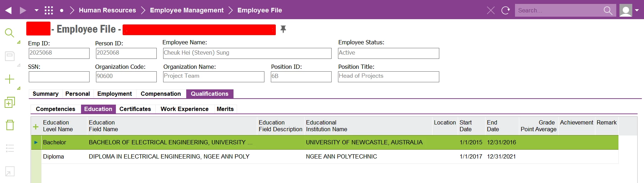This screenshot has height=183, width=644.
Task: Click the forward navigation arrow
Action: tap(23, 10)
